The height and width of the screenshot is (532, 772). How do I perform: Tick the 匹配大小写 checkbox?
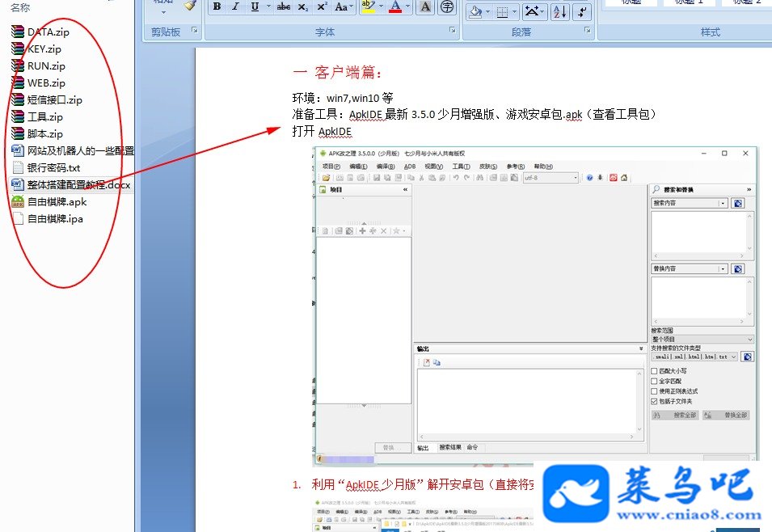click(x=654, y=371)
